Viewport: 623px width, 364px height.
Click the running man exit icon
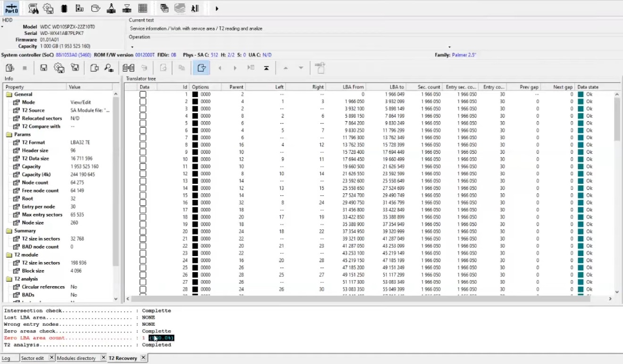[x=194, y=8]
